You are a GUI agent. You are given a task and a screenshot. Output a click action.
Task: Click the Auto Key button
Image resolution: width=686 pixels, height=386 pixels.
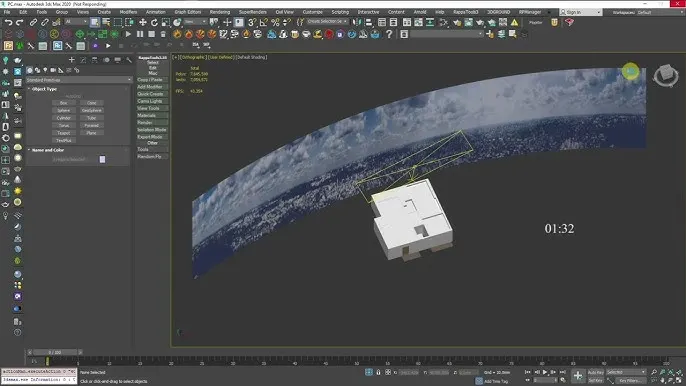(595, 372)
